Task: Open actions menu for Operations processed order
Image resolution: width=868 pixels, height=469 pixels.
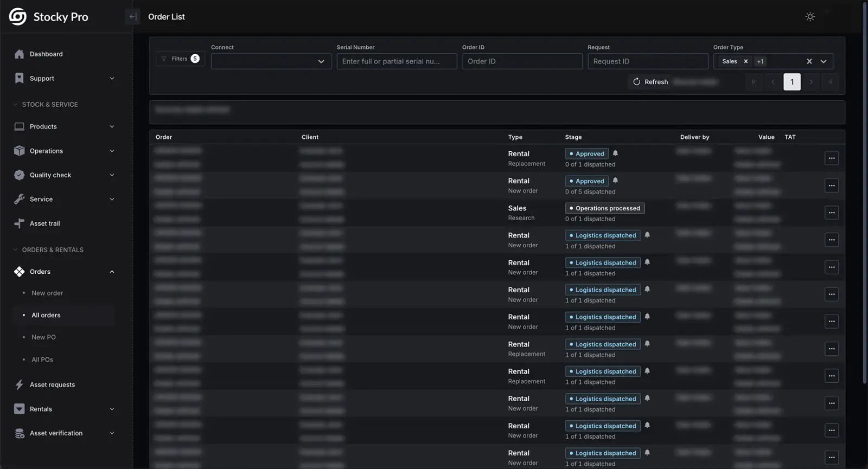Action: pyautogui.click(x=832, y=213)
